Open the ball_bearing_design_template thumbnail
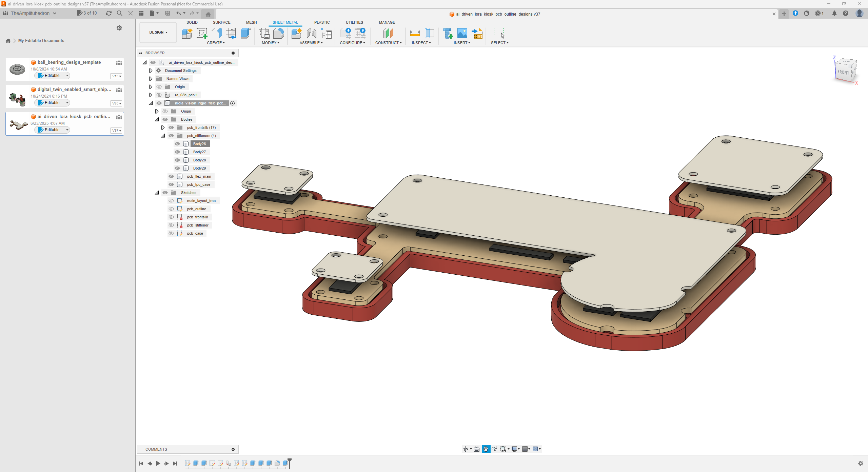Image resolution: width=868 pixels, height=472 pixels. click(x=17, y=69)
